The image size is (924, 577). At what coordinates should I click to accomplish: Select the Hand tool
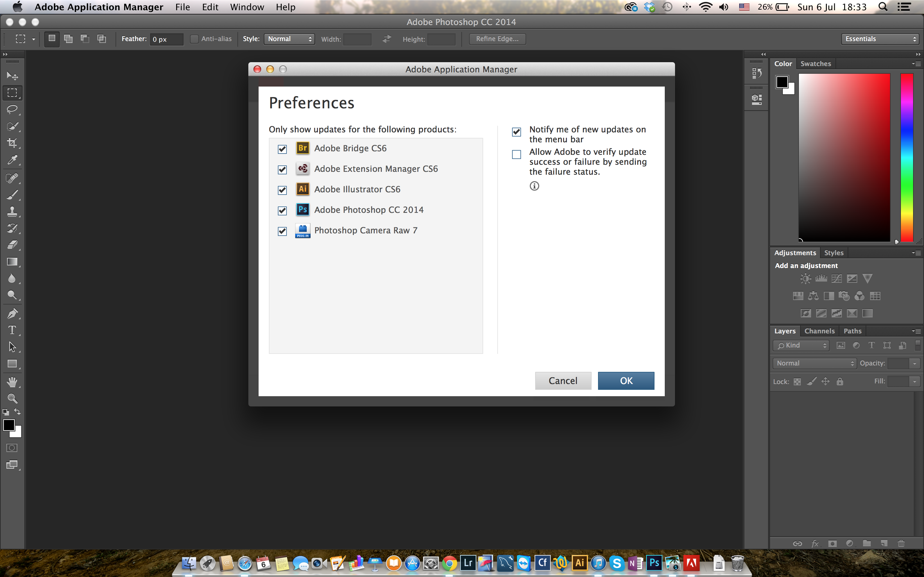(x=12, y=381)
